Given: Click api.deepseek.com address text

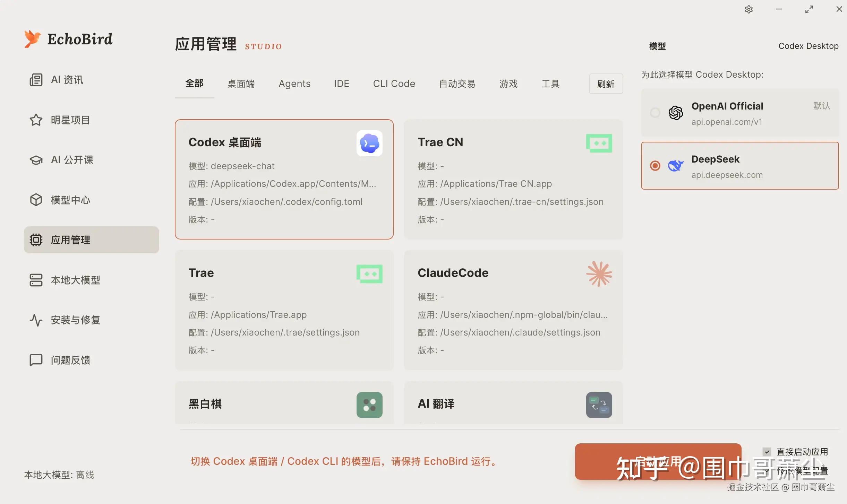Looking at the screenshot, I should (x=727, y=175).
